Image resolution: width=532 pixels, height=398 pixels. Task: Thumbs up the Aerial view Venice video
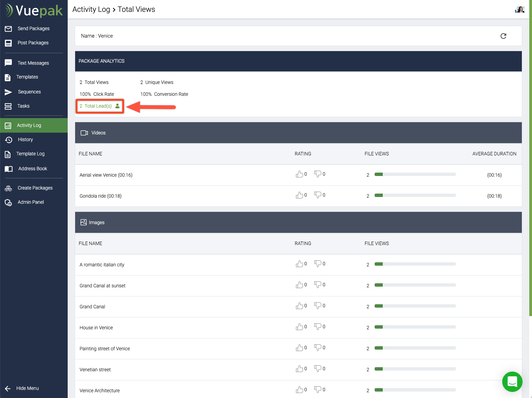pos(299,174)
